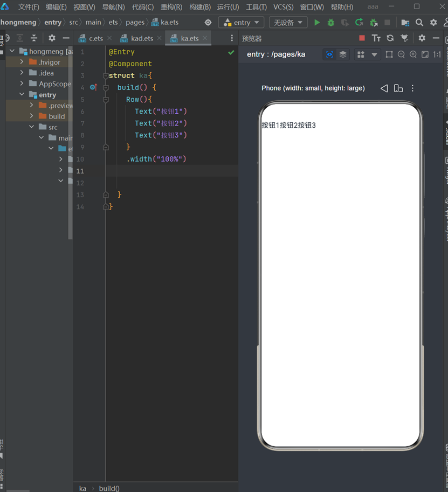Click the green check inspection indicator
448x492 pixels.
[231, 52]
